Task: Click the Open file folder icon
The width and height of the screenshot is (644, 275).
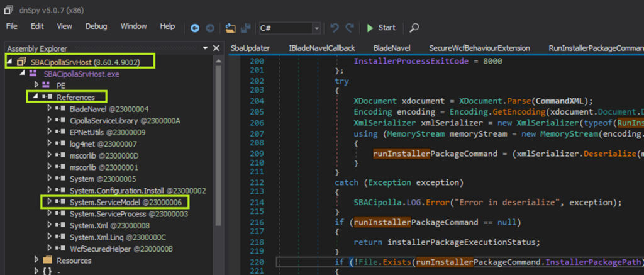Action: tap(231, 28)
